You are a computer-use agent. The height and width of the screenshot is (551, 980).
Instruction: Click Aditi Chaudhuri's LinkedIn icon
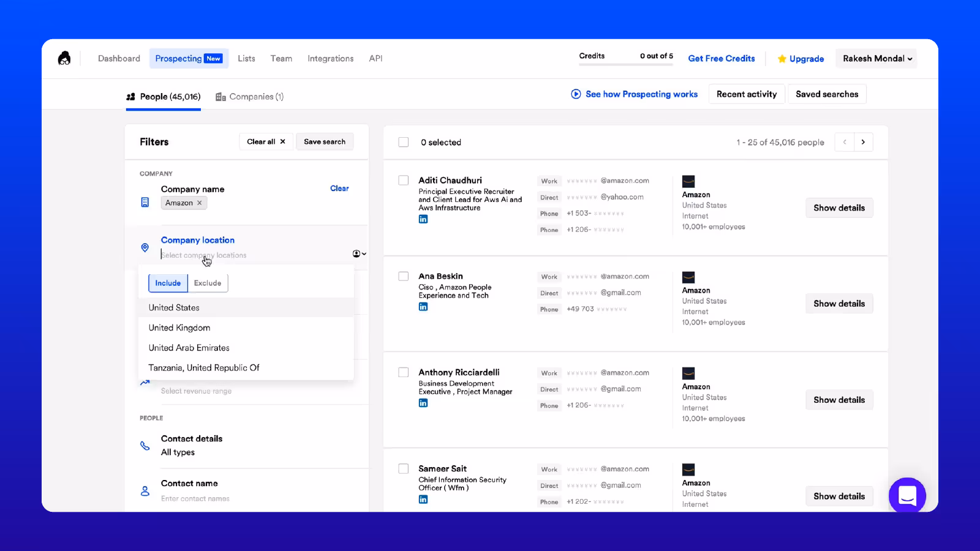(x=423, y=219)
